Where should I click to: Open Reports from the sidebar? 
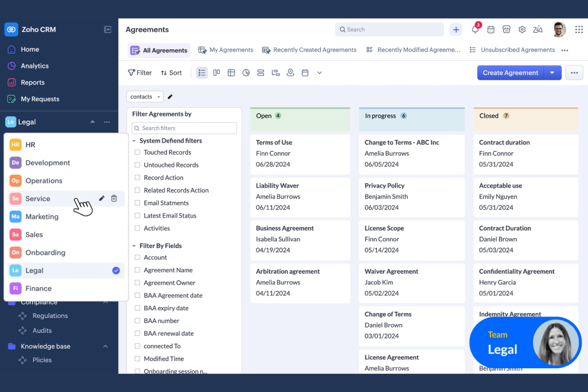click(33, 82)
